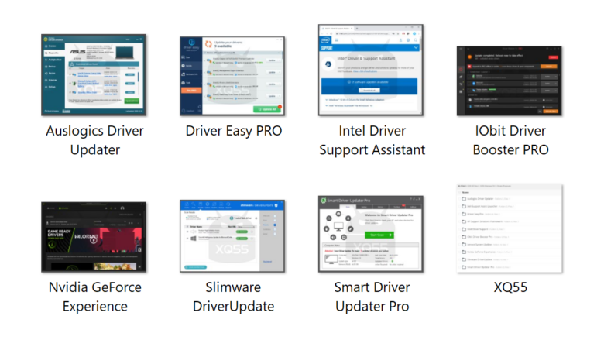This screenshot has width=604, height=364.
Task: Click the "Driver Easy PRO" file name
Action: (233, 131)
